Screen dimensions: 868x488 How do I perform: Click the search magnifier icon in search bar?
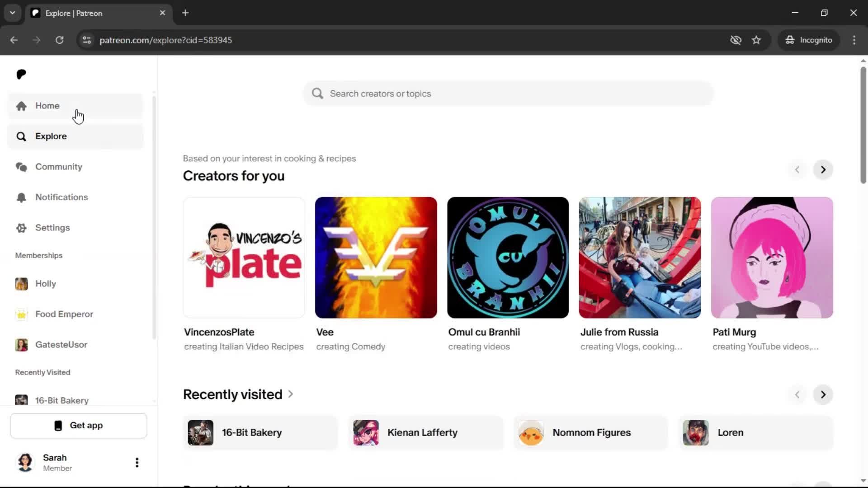pyautogui.click(x=318, y=94)
